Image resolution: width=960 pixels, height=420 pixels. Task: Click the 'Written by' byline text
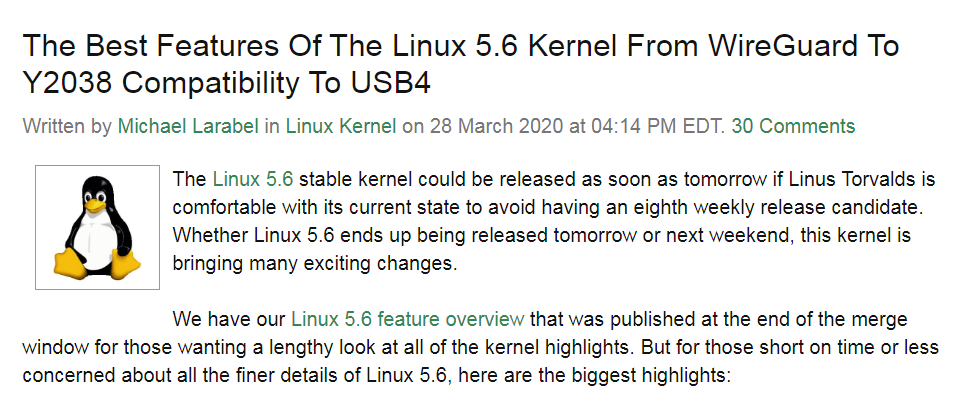[x=66, y=126]
